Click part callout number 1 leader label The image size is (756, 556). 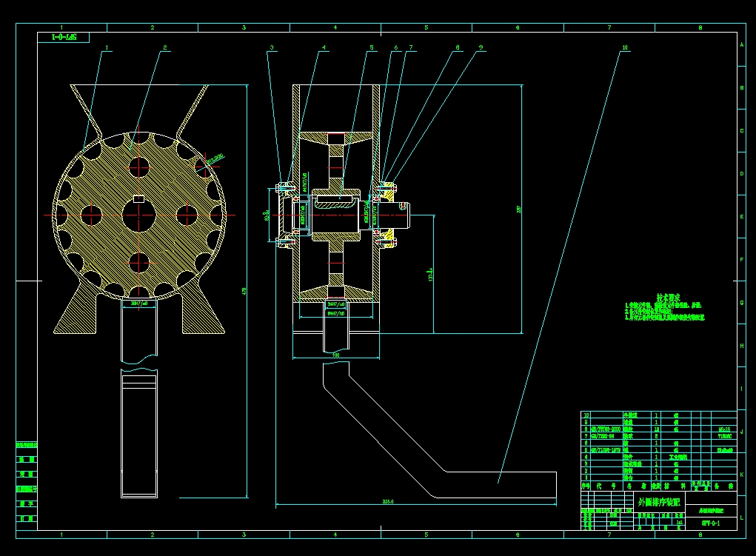pos(107,47)
